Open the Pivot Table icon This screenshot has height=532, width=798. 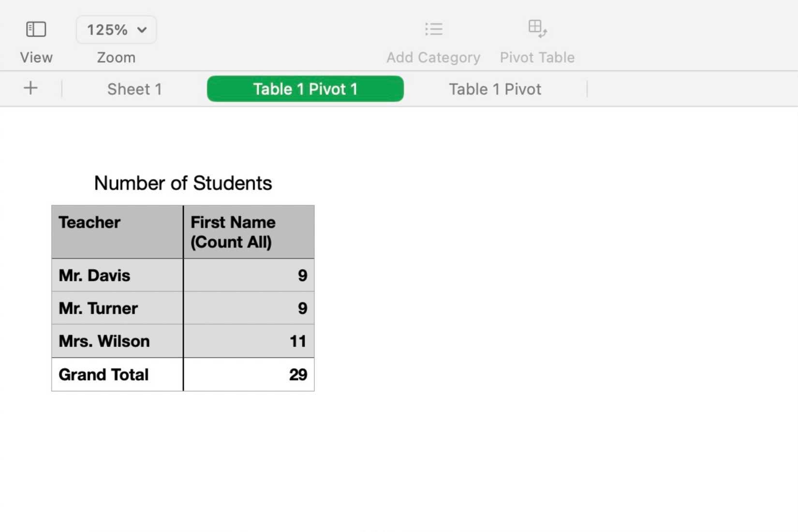[537, 29]
